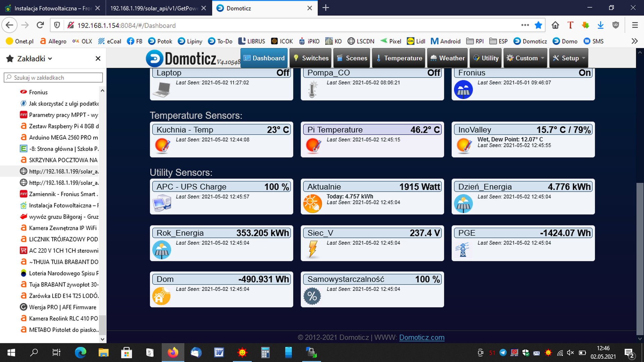The height and width of the screenshot is (362, 644).
Task: Open the Allegro bookmark toolbar link
Action: click(53, 41)
